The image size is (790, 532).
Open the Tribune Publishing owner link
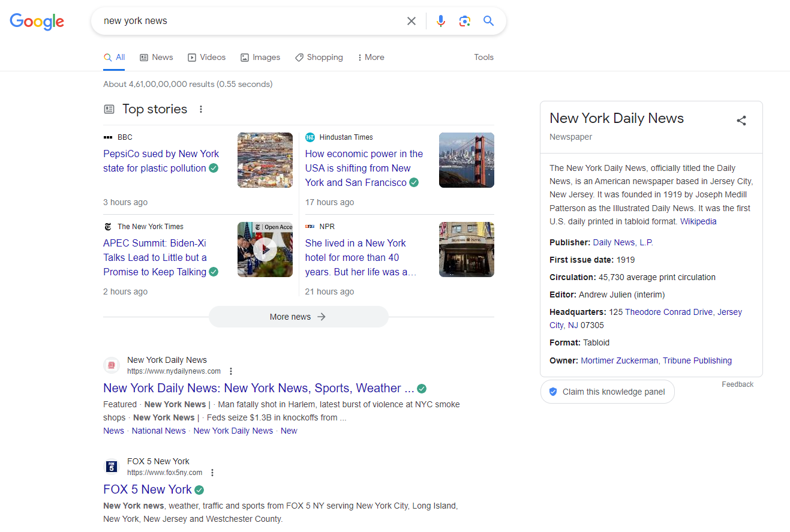697,360
